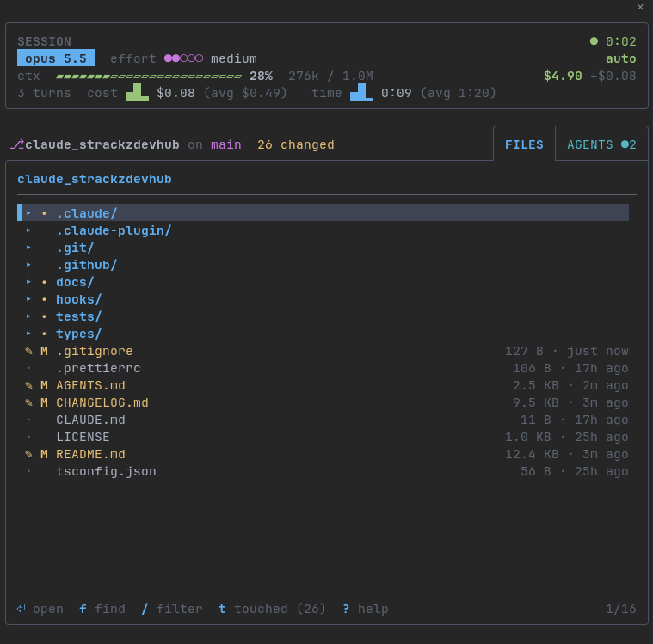Viewport: 653px width, 644px height.
Task: Click the ? help shortcut
Action: pos(366,609)
